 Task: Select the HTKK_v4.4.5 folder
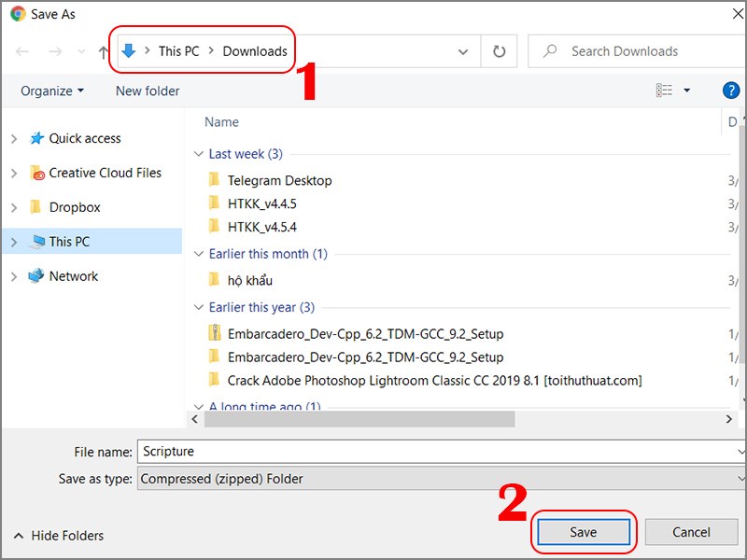click(262, 203)
